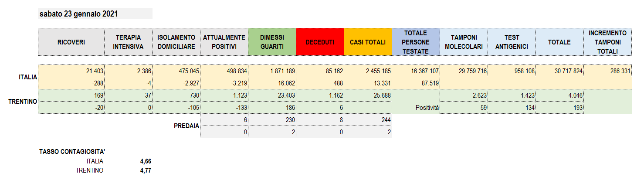The height and width of the screenshot is (187, 644).
Task: Select the Trentino value 730
Action: coord(176,95)
